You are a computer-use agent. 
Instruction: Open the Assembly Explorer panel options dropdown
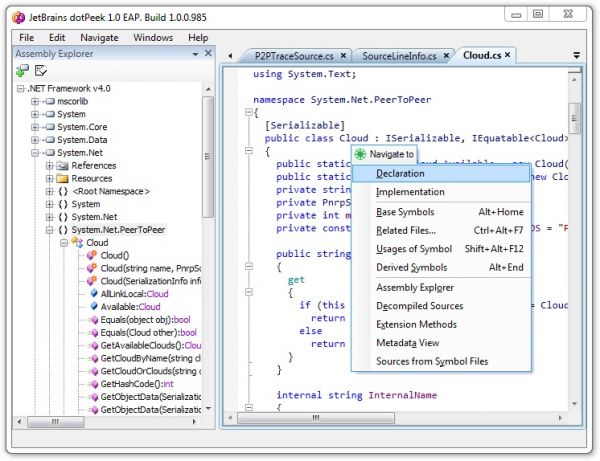(x=194, y=53)
